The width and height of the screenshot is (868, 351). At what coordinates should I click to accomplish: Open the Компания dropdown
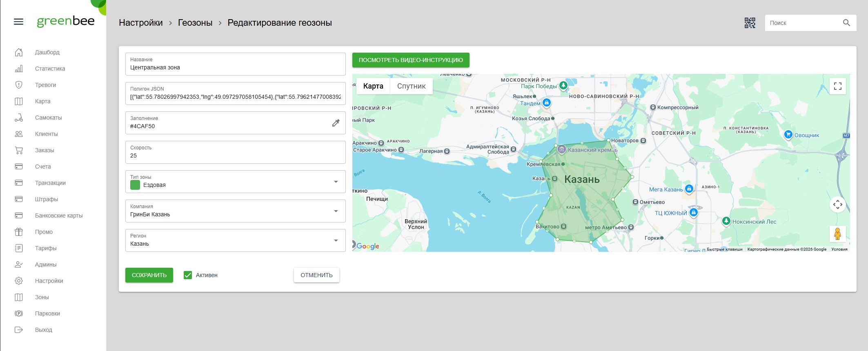click(336, 211)
